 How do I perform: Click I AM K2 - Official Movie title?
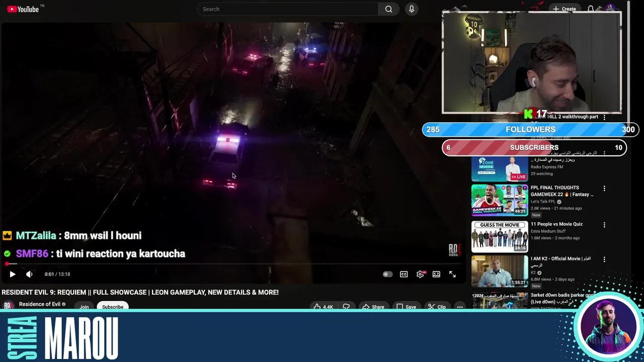tap(560, 261)
